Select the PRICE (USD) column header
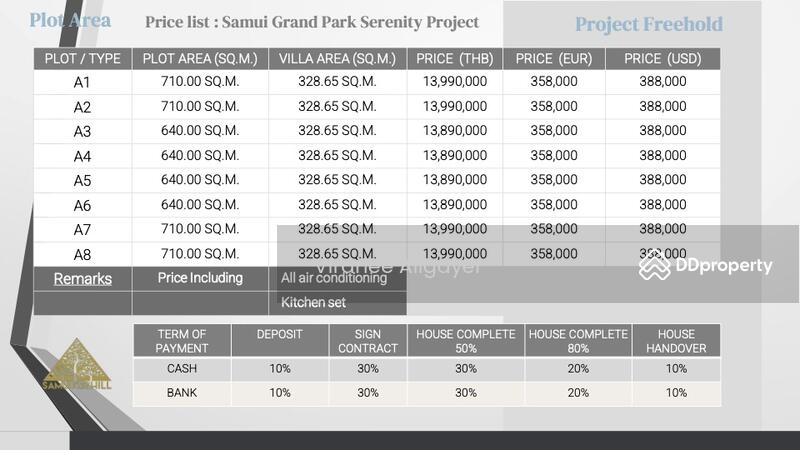Viewport: 800px width, 450px height. (x=662, y=59)
